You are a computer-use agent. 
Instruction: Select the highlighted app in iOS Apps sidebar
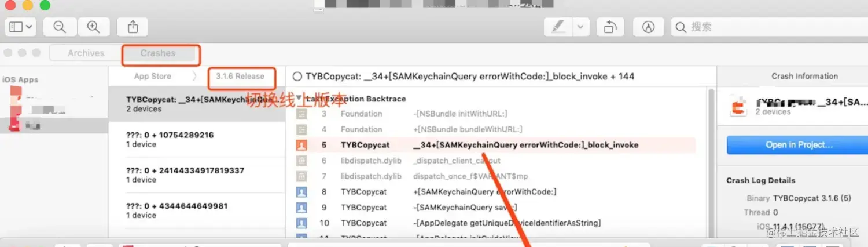click(54, 125)
